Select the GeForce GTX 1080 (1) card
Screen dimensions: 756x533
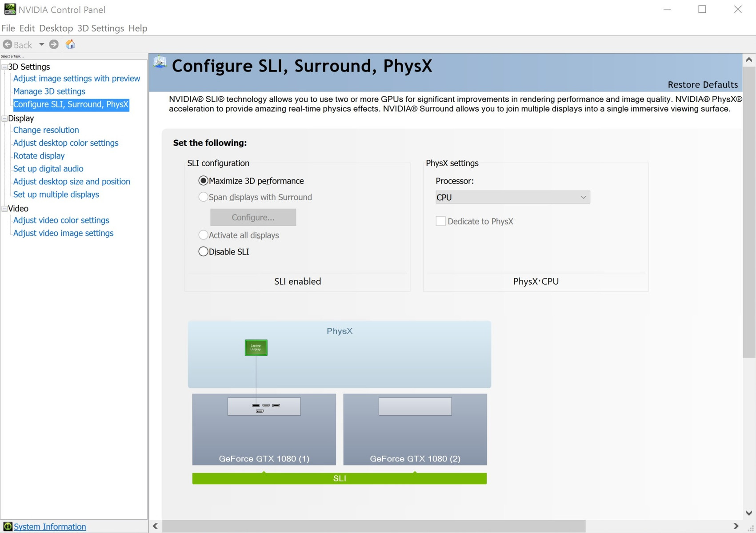[264, 430]
